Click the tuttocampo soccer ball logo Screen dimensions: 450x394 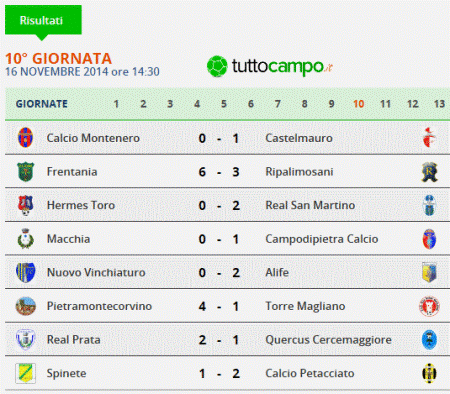(217, 66)
